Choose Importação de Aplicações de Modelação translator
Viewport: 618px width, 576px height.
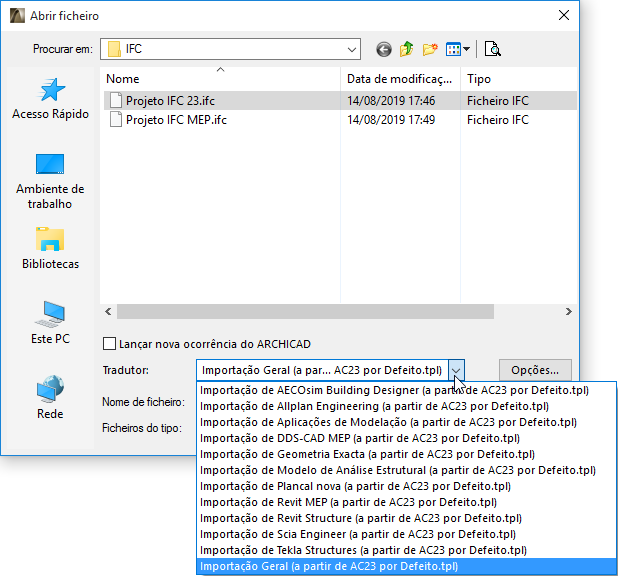(406, 422)
